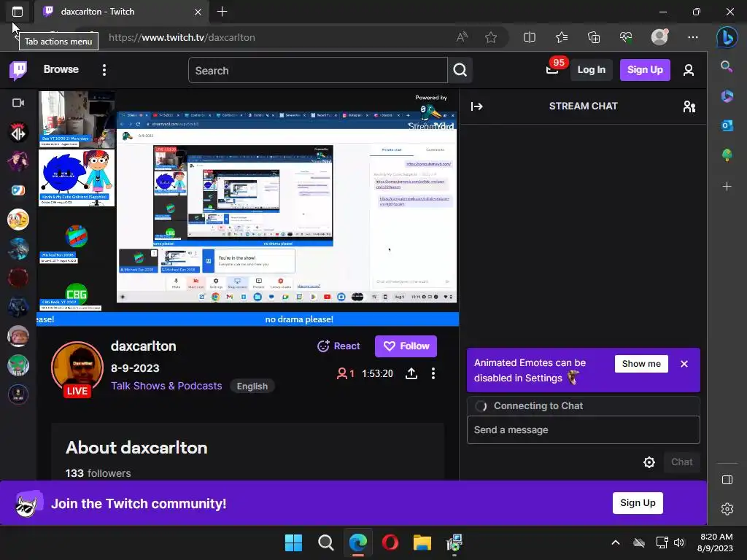Open the Tab actions menu icon
The width and height of the screenshot is (747, 560).
[x=18, y=12]
